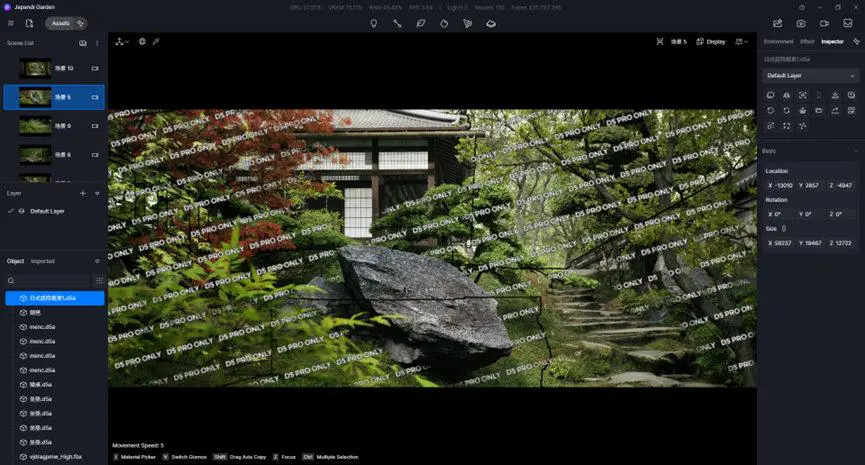Image resolution: width=865 pixels, height=465 pixels.
Task: Click the Location X value field
Action: pyautogui.click(x=780, y=185)
